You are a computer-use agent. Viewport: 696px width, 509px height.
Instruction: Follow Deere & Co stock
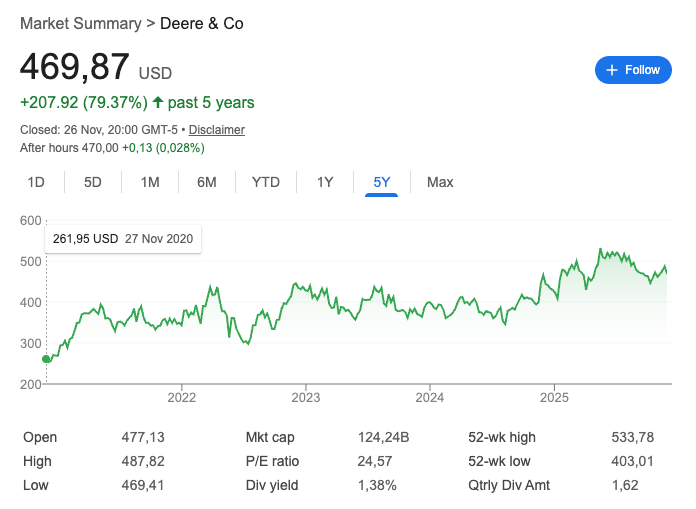tap(633, 70)
